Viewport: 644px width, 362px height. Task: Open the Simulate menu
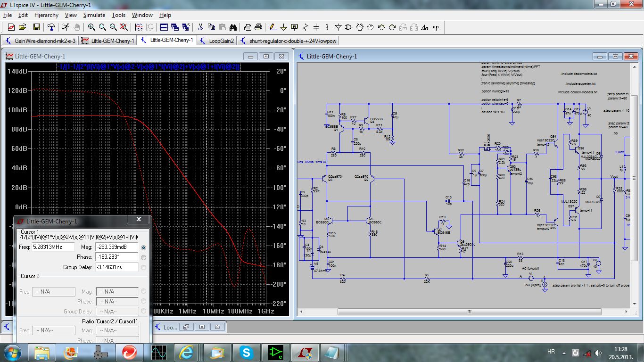[x=94, y=15]
